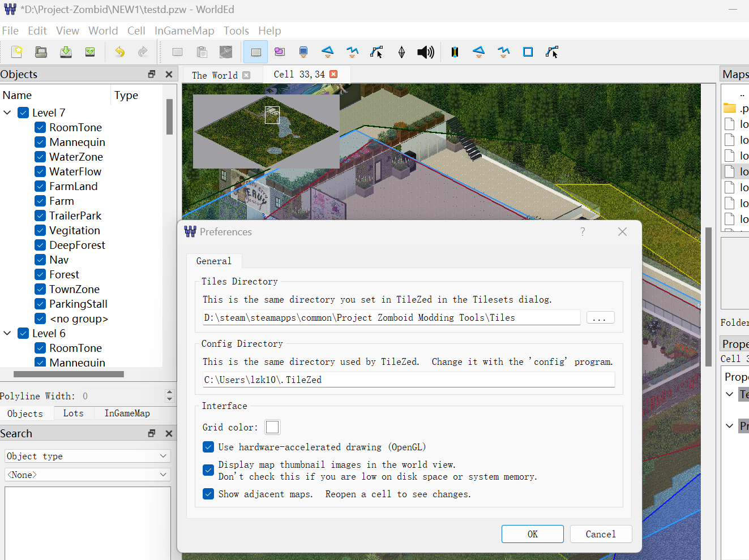This screenshot has height=560, width=749.
Task: Click Cancel in Preferences dialog
Action: tap(601, 534)
